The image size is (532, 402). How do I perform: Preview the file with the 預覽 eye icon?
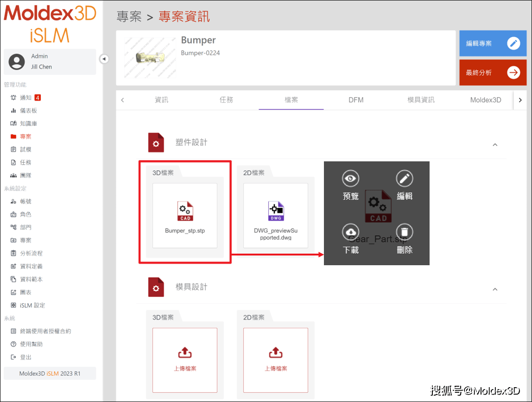tap(350, 179)
